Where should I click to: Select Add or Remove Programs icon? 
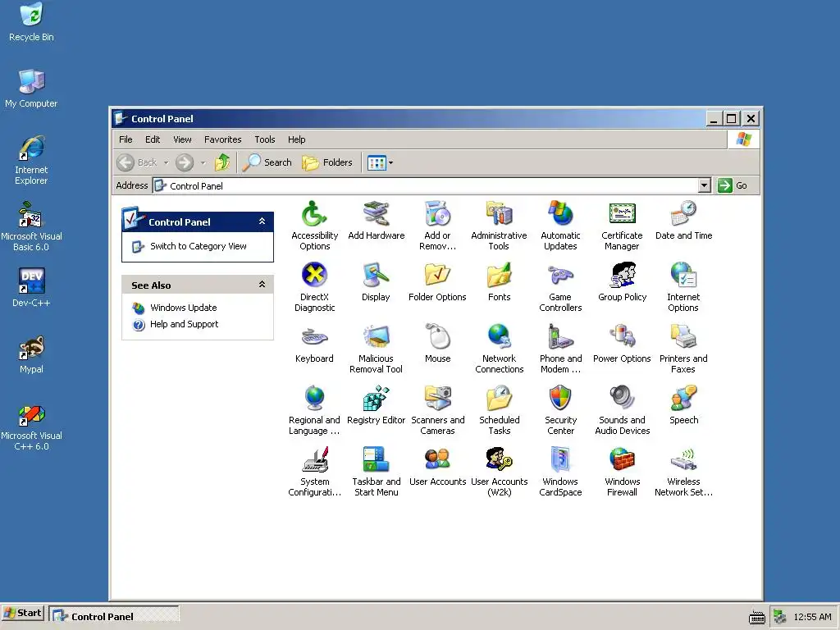coord(438,214)
